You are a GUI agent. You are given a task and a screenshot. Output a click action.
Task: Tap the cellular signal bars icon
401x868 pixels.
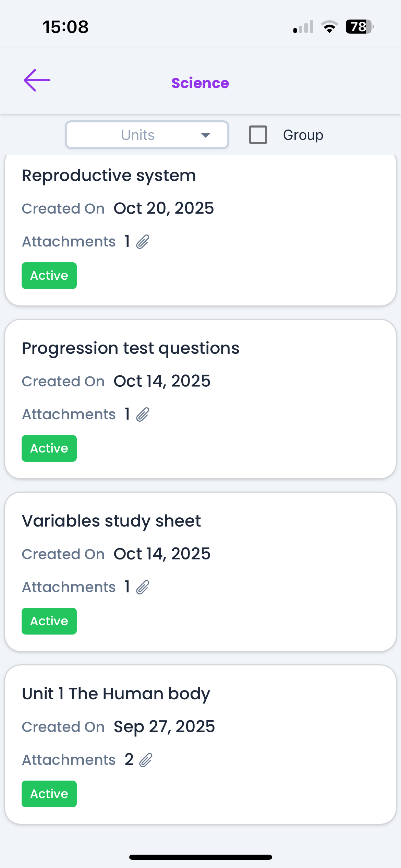click(x=303, y=27)
